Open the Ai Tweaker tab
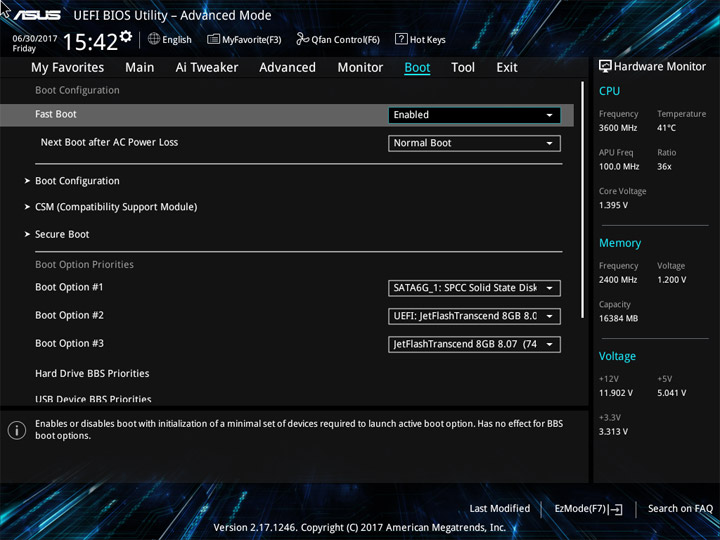The image size is (720, 540). 207,68
